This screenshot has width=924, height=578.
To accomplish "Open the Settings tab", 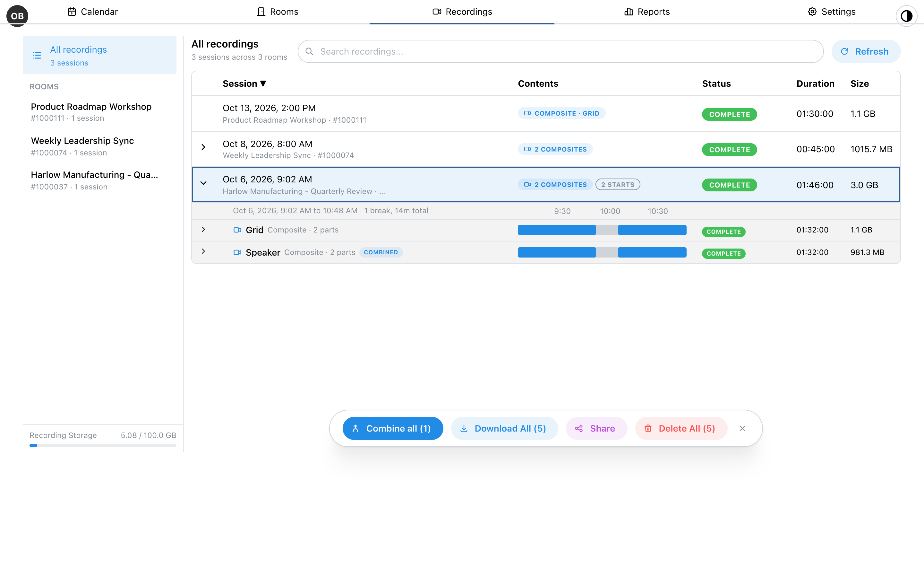I will pyautogui.click(x=832, y=12).
